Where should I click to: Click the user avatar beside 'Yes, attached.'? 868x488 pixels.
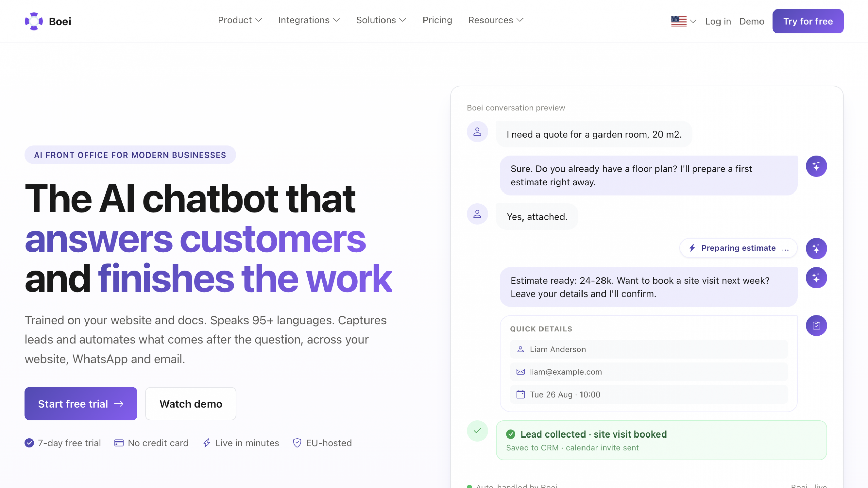pyautogui.click(x=477, y=214)
